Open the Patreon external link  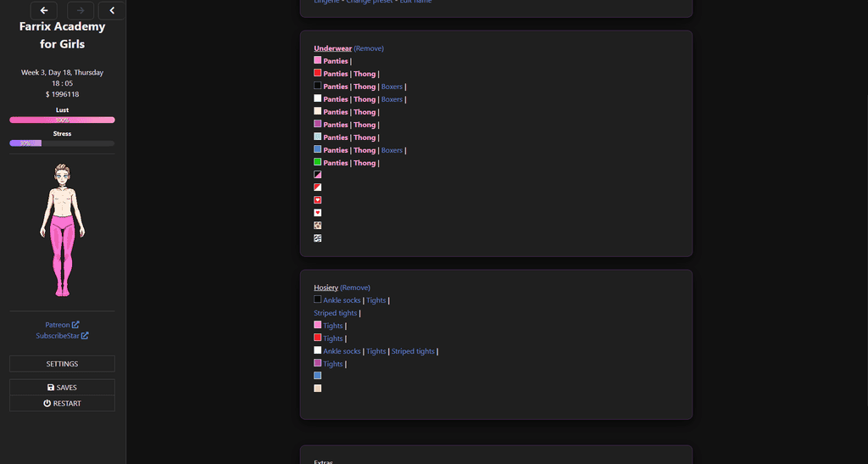[62, 325]
